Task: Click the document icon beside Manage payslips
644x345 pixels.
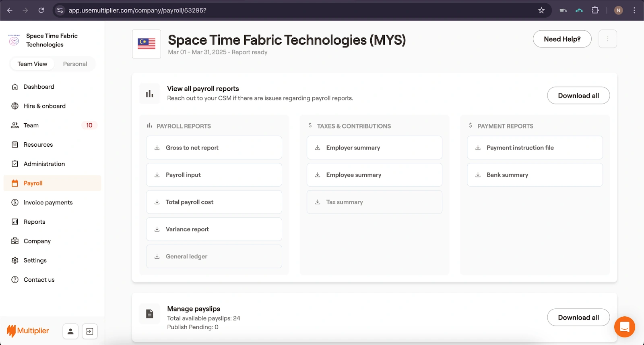Action: pyautogui.click(x=150, y=314)
